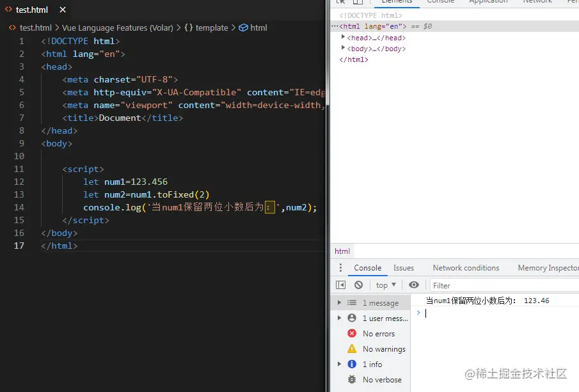The width and height of the screenshot is (579, 392).
Task: Click the logged 123.46 output value
Action: pos(537,301)
